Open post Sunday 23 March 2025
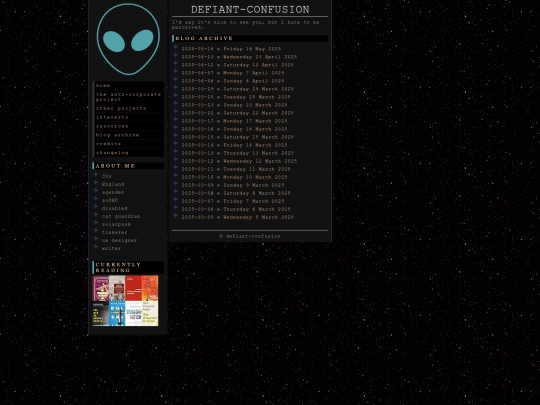The height and width of the screenshot is (405, 540). coord(234,105)
